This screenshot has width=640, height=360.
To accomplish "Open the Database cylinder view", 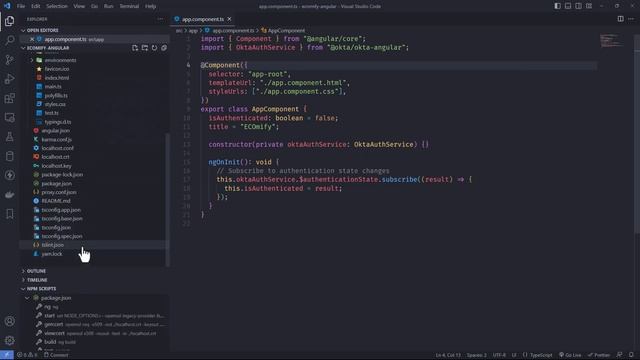I will pos(9,156).
